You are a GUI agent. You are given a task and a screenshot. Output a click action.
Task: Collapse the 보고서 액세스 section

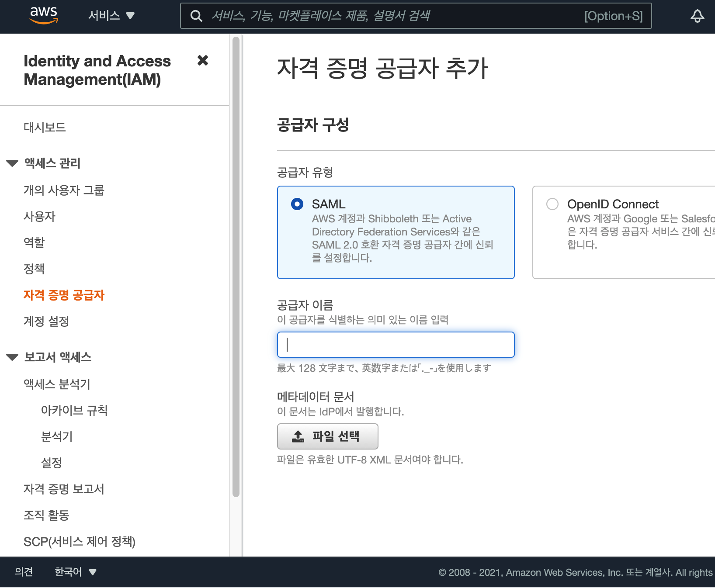point(11,357)
